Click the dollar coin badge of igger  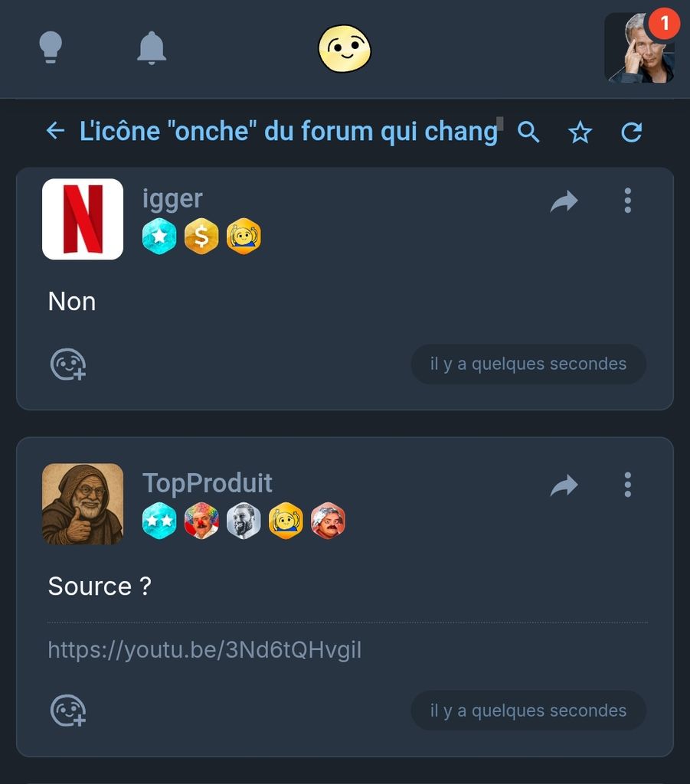point(201,237)
